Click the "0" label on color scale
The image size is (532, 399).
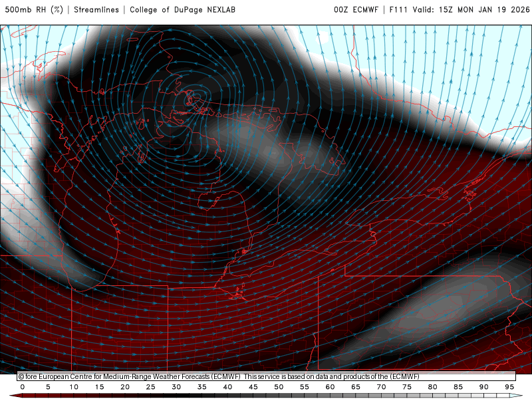[23, 387]
